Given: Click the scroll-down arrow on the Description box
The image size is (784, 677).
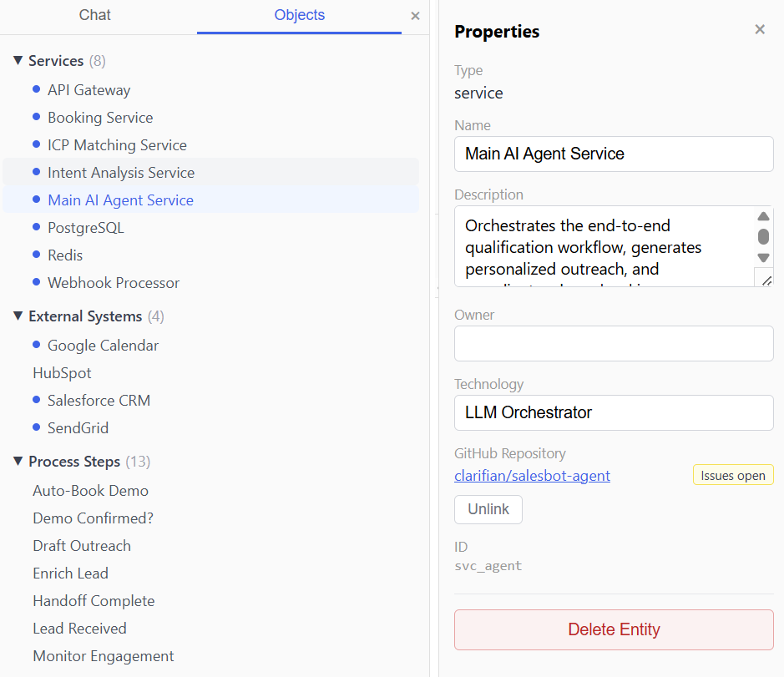Looking at the screenshot, I should pyautogui.click(x=763, y=257).
